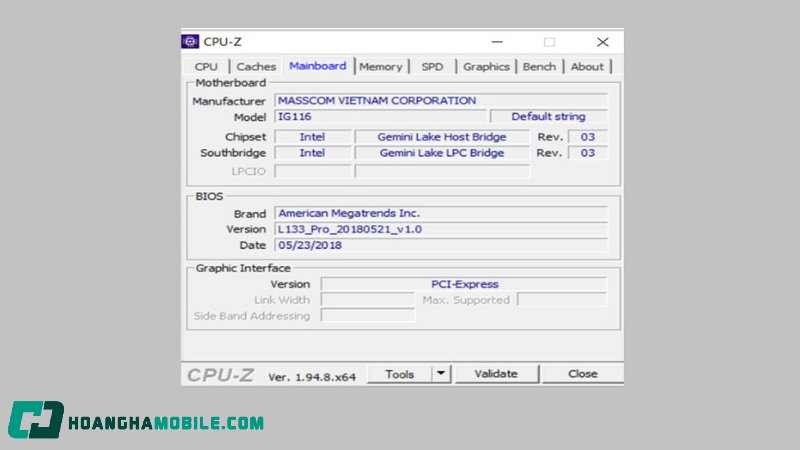Click the CPU-Z app icon in title bar

tap(190, 42)
